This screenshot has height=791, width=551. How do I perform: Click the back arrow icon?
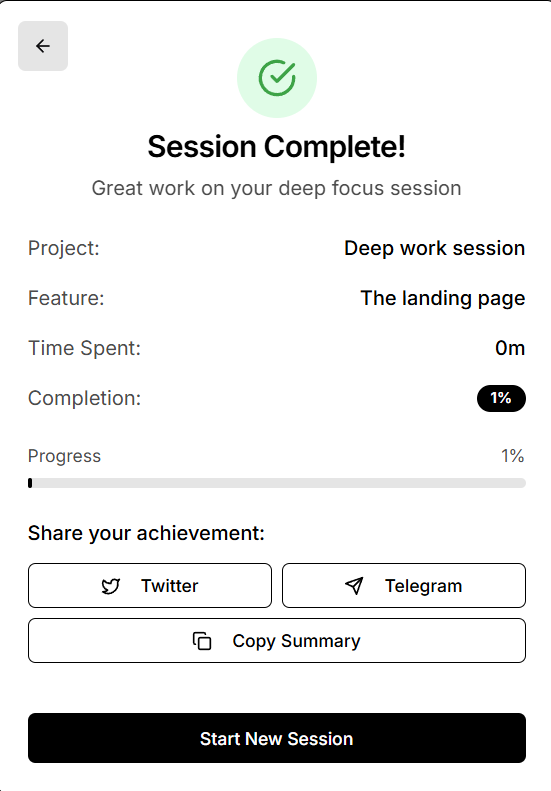click(43, 46)
